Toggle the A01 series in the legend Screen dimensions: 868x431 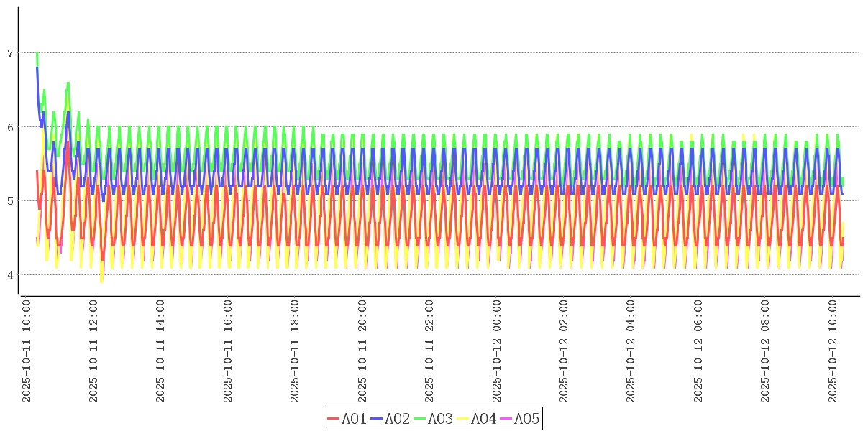click(x=354, y=419)
